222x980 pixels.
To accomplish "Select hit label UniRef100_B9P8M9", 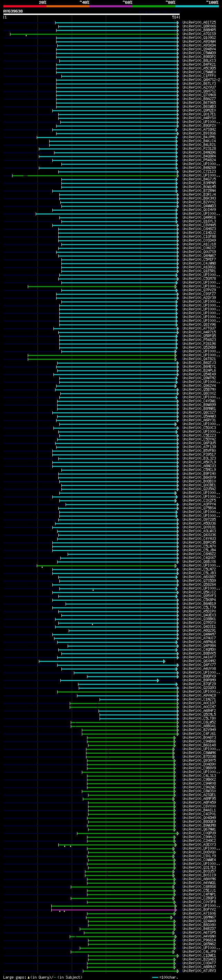I will (199, 680).
